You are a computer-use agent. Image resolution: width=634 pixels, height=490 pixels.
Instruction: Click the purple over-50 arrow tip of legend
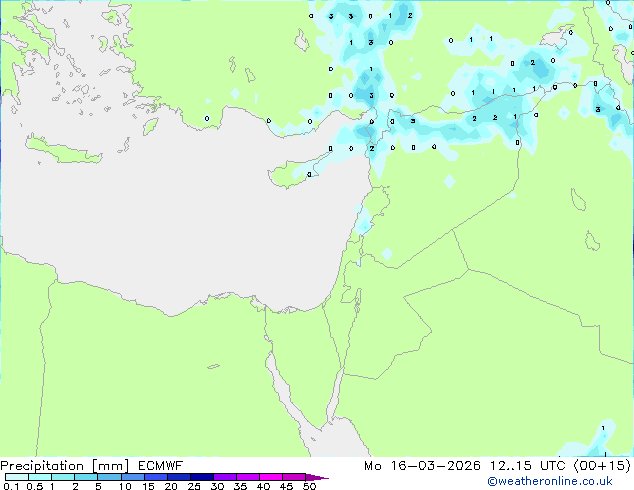coord(317,477)
